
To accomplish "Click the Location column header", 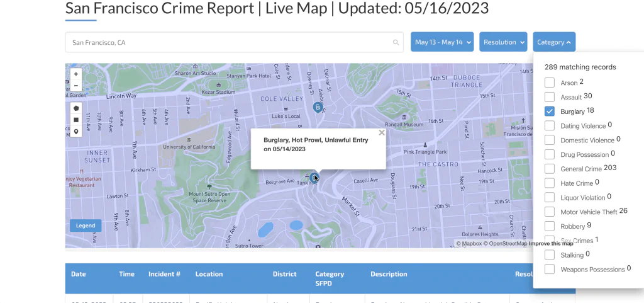I will click(x=209, y=274).
